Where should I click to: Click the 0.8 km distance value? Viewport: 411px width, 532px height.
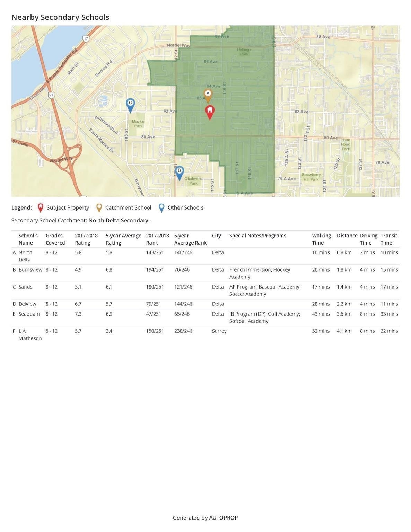pos(344,252)
